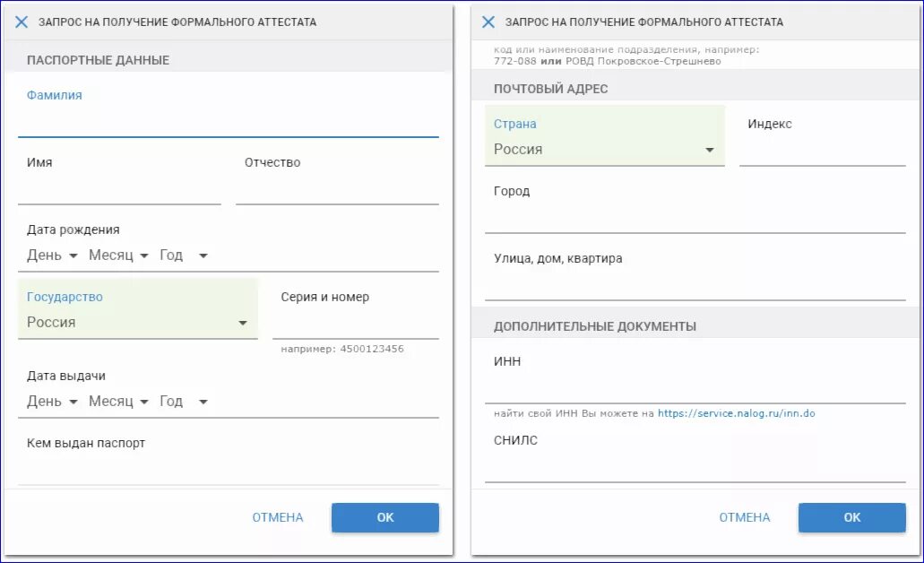924x563 pixels.
Task: Open the birth date Год dropdown
Action: [x=184, y=256]
